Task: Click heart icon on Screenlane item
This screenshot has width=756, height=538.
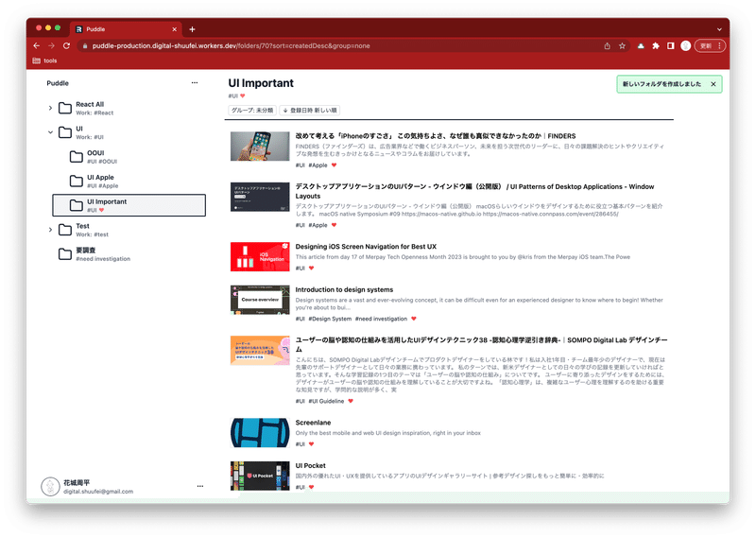Action: coord(312,443)
